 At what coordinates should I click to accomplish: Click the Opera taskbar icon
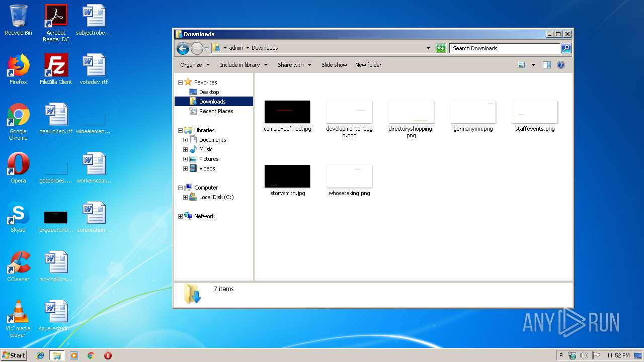[x=108, y=355]
